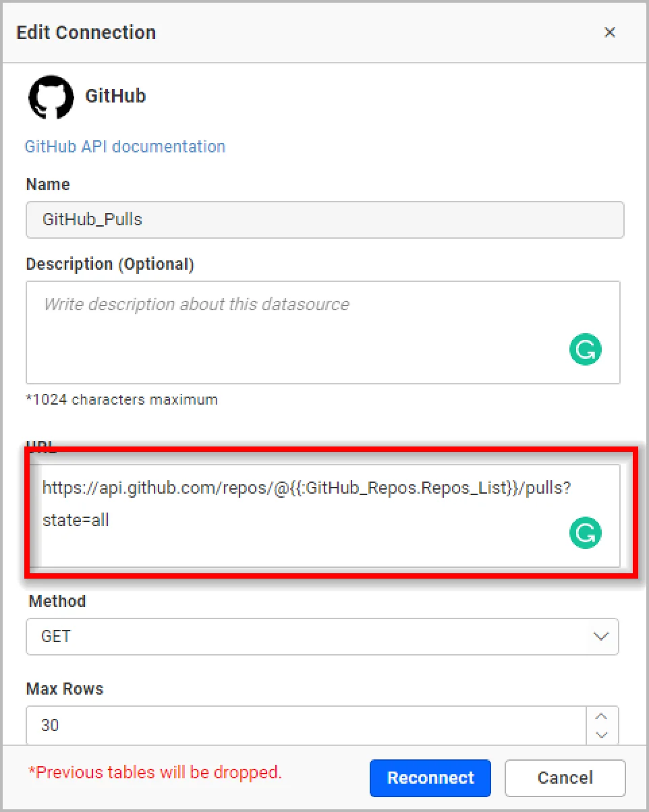Click Grammarly icon in URL box
The height and width of the screenshot is (812, 649).
point(585,533)
